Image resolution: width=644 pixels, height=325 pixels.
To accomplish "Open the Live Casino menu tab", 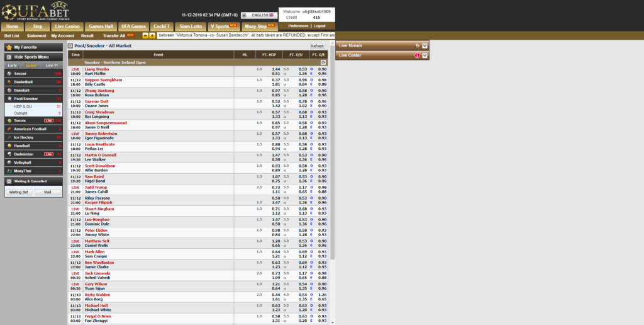I will (x=67, y=26).
